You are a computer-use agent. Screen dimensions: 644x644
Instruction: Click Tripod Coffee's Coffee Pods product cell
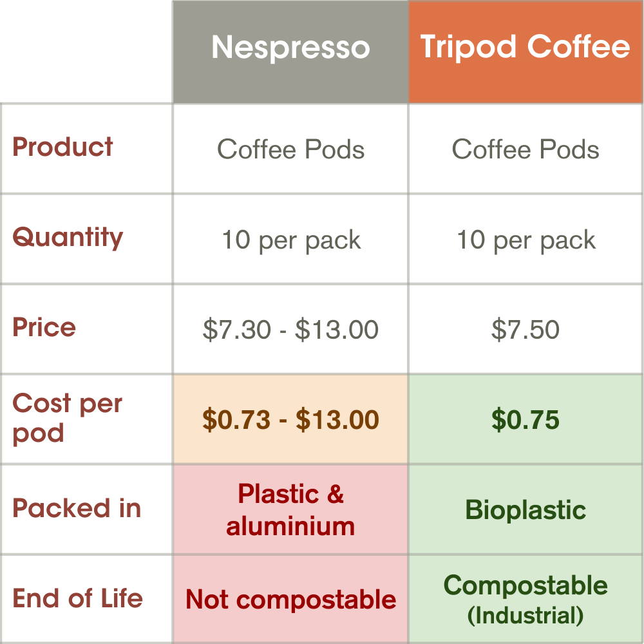(x=526, y=149)
